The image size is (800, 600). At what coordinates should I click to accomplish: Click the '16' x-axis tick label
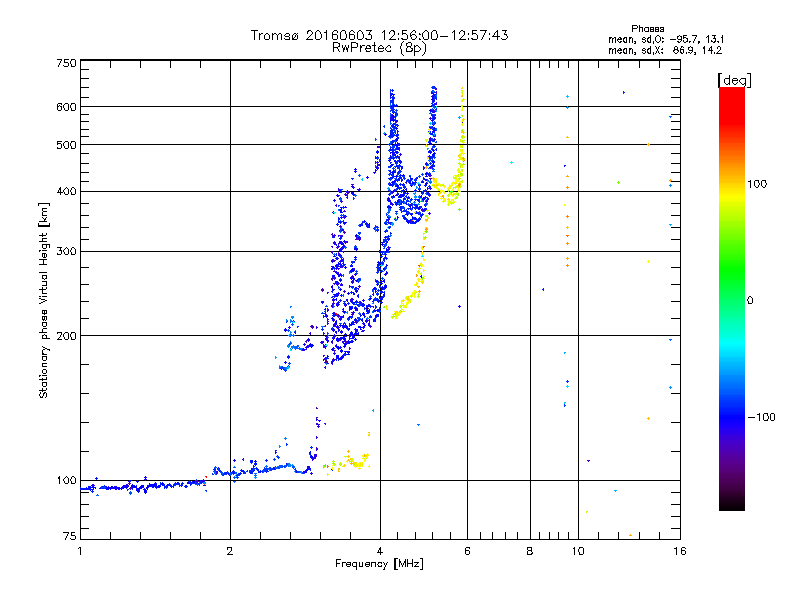click(680, 551)
